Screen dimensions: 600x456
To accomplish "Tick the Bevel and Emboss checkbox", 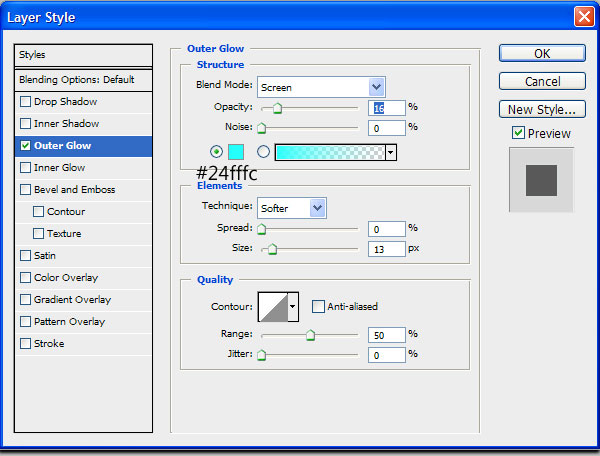I will [x=26, y=190].
